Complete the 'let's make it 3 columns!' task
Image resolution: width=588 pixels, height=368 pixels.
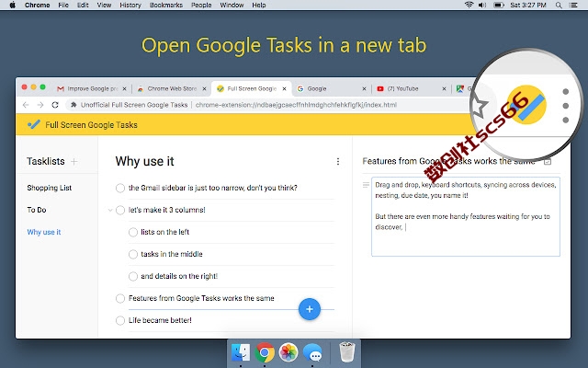click(x=120, y=210)
